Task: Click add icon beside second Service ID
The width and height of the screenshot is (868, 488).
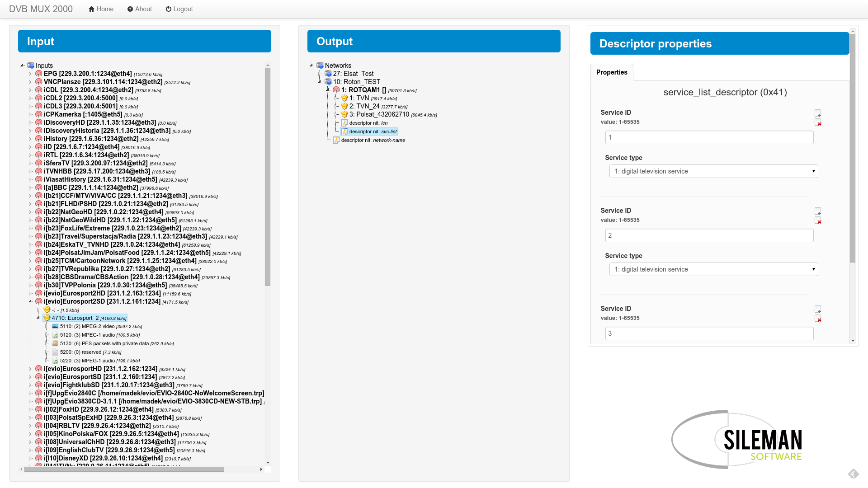Action: point(818,211)
